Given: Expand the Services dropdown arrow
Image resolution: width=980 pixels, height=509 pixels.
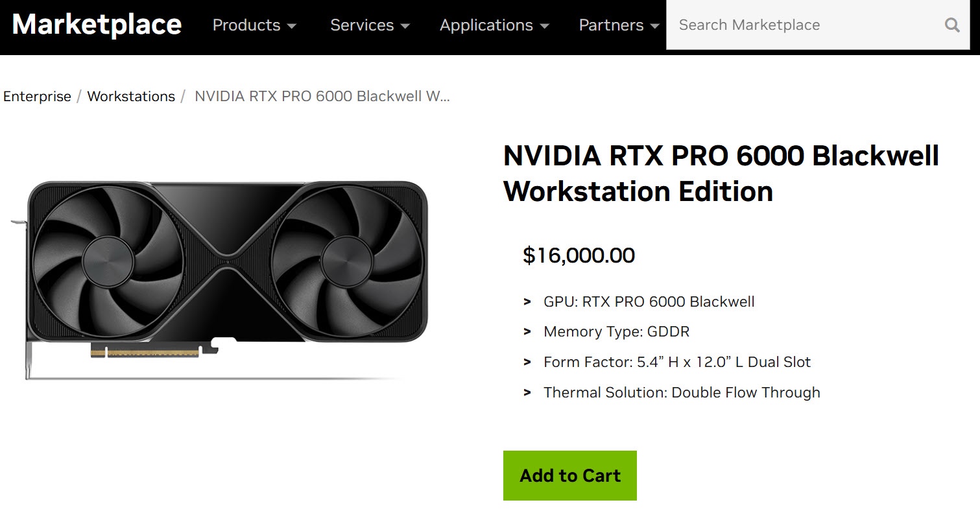Looking at the screenshot, I should 405,26.
